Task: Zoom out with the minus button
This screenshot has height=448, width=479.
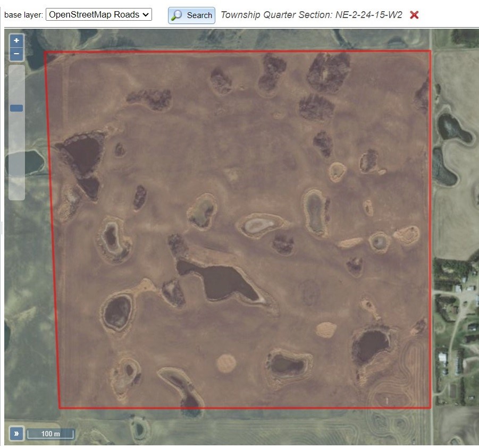Action: click(x=16, y=54)
